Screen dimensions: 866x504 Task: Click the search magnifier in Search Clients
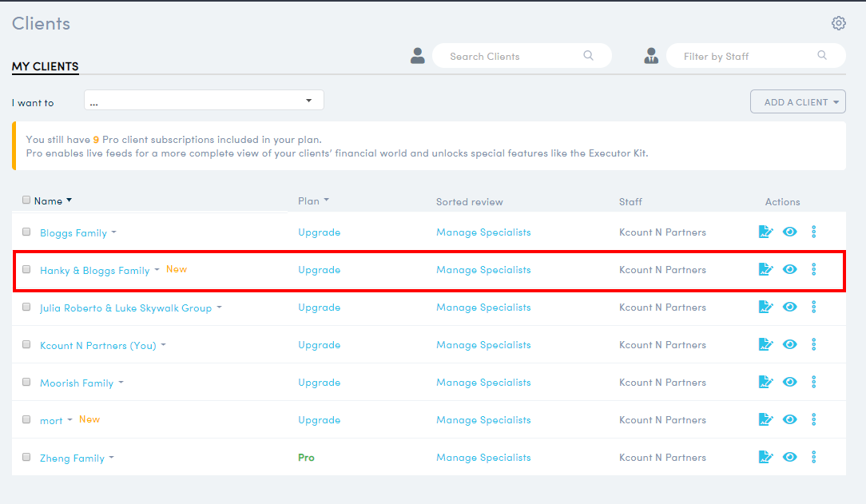(x=588, y=56)
